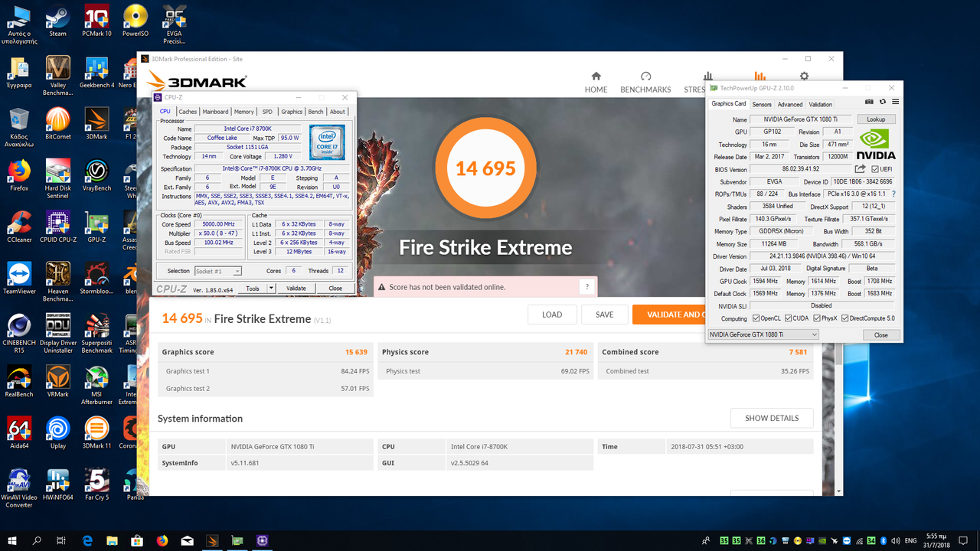Click the Graphics score value 15 639
The image size is (980, 551).
pos(356,352)
